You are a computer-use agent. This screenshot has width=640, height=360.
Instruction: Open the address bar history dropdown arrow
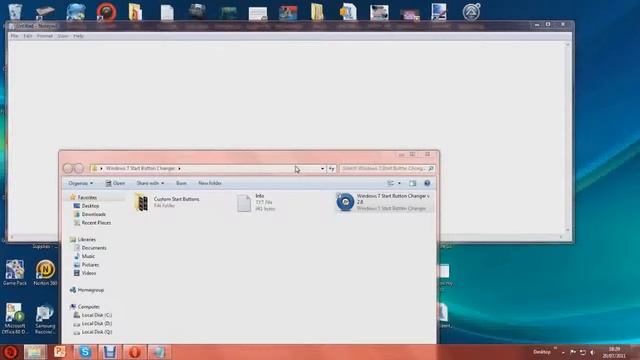pos(322,169)
